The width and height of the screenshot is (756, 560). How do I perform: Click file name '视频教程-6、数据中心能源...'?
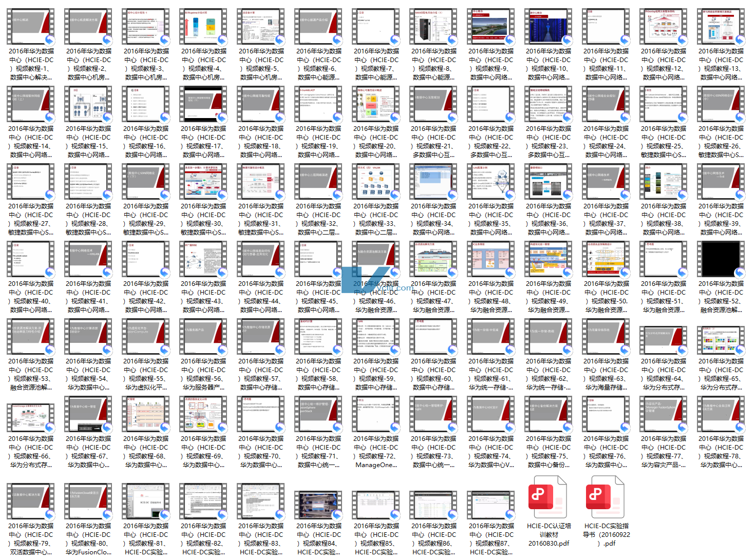pyautogui.click(x=318, y=64)
